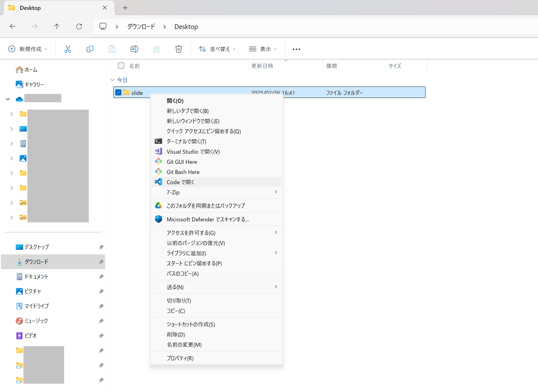Viewport: 538px width, 392px height.
Task: Open ドキュメント in the sidebar
Action: [x=36, y=277]
